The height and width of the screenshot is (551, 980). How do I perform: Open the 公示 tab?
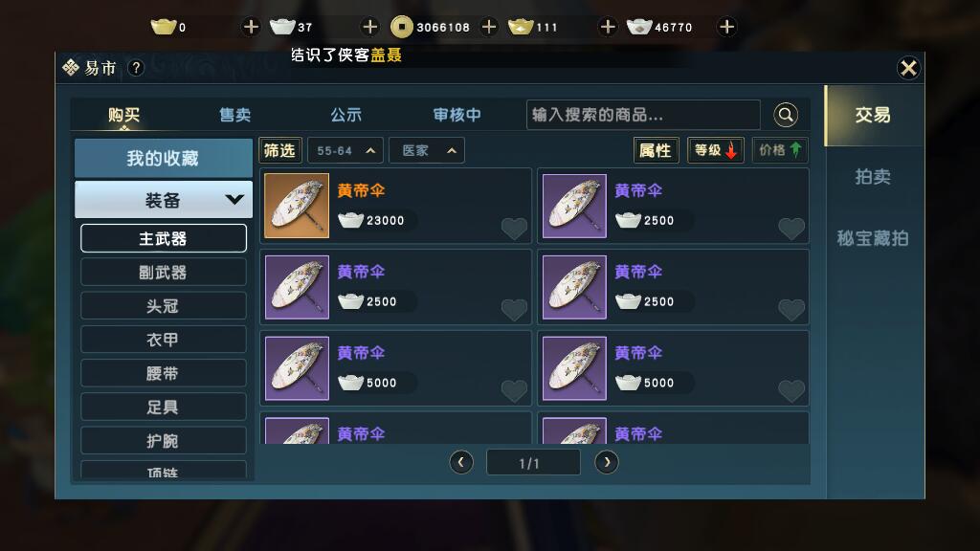(345, 115)
